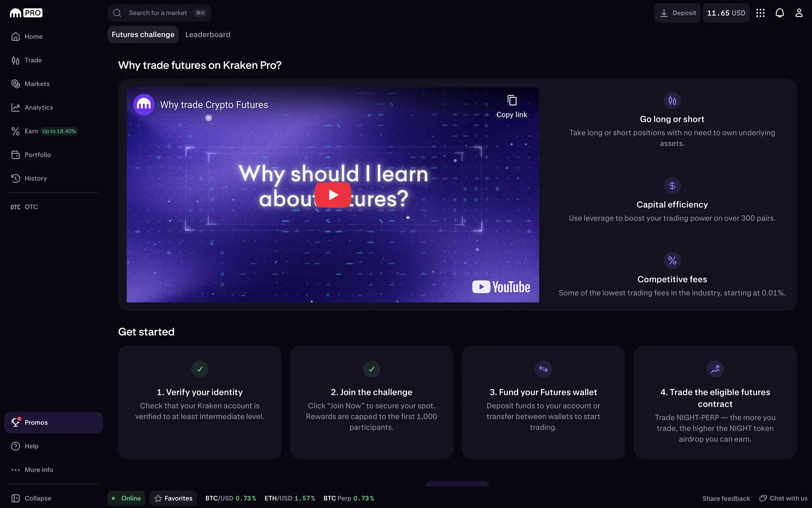The height and width of the screenshot is (508, 812).
Task: Click the user profile icon
Action: [798, 13]
